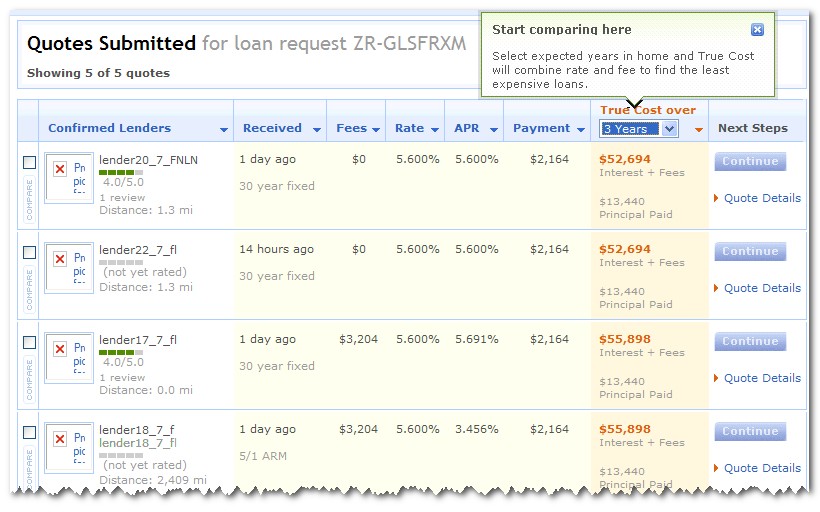Open lender17_7_fl lender name
The width and height of the screenshot is (820, 512).
coord(138,340)
